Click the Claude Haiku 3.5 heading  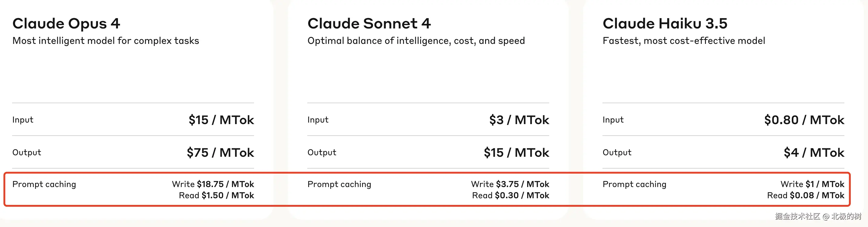pos(665,24)
